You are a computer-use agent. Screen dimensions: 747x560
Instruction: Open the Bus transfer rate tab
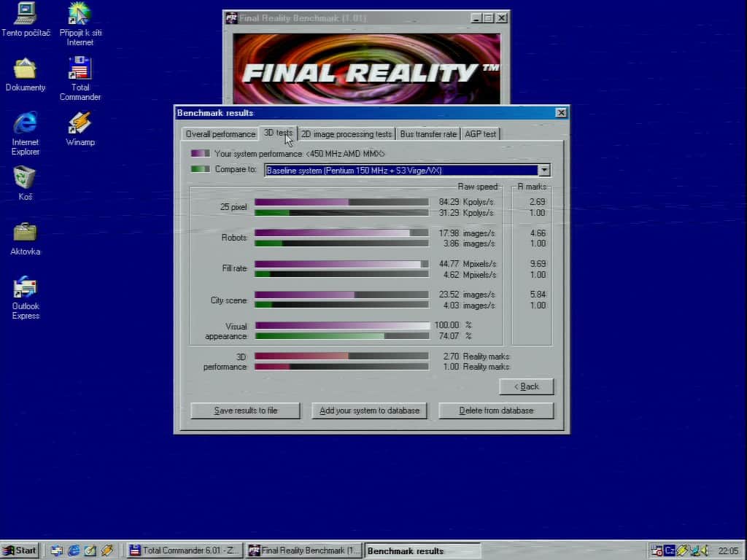pyautogui.click(x=428, y=134)
